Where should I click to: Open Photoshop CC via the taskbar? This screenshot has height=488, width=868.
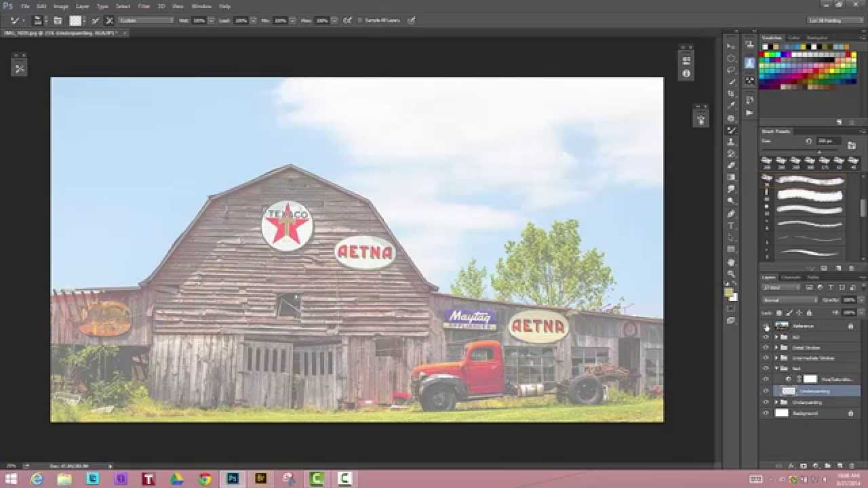coord(233,480)
